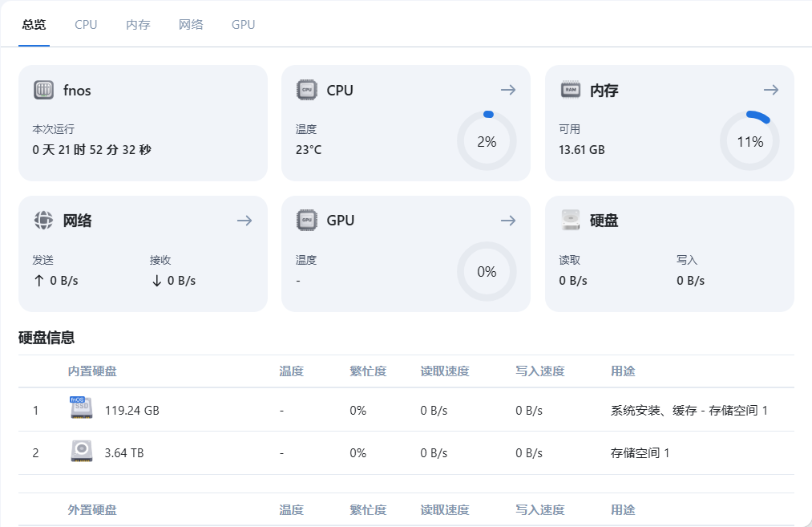Open CPU details via arrow
The height and width of the screenshot is (527, 812).
click(507, 90)
